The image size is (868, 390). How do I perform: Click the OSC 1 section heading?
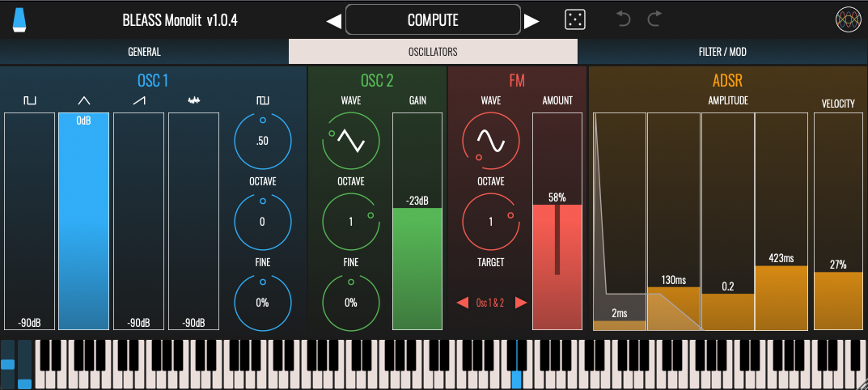[x=153, y=81]
